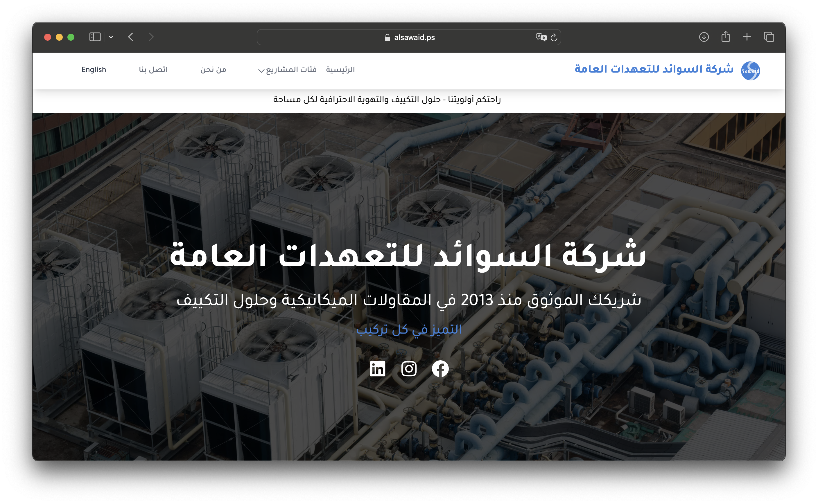Open the Facebook social icon
818x504 pixels.
pyautogui.click(x=440, y=369)
